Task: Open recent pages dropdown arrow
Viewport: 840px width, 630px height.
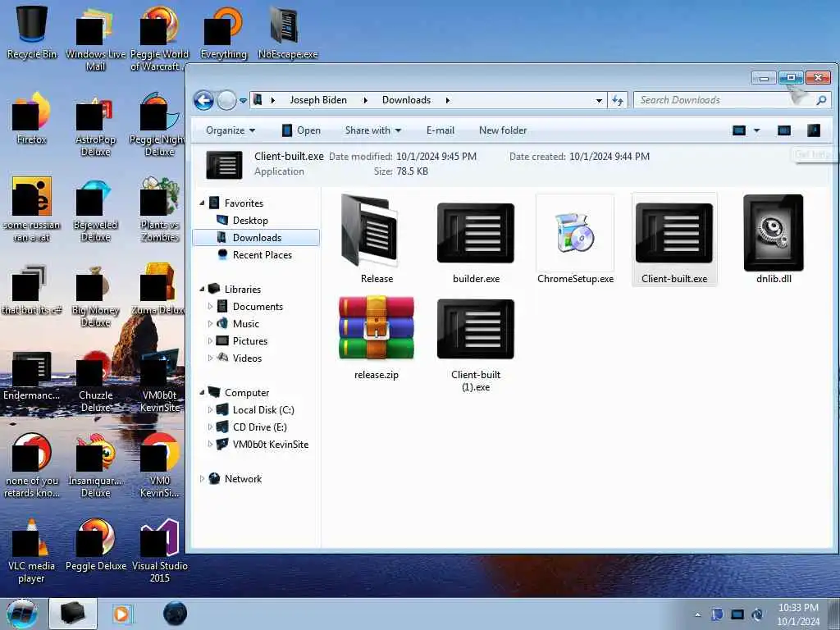Action: point(243,100)
